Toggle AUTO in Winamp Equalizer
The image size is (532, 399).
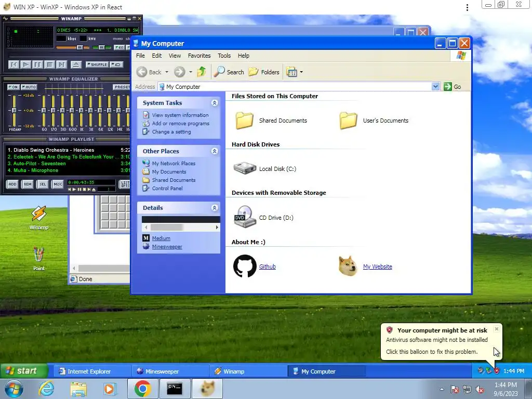pyautogui.click(x=29, y=87)
